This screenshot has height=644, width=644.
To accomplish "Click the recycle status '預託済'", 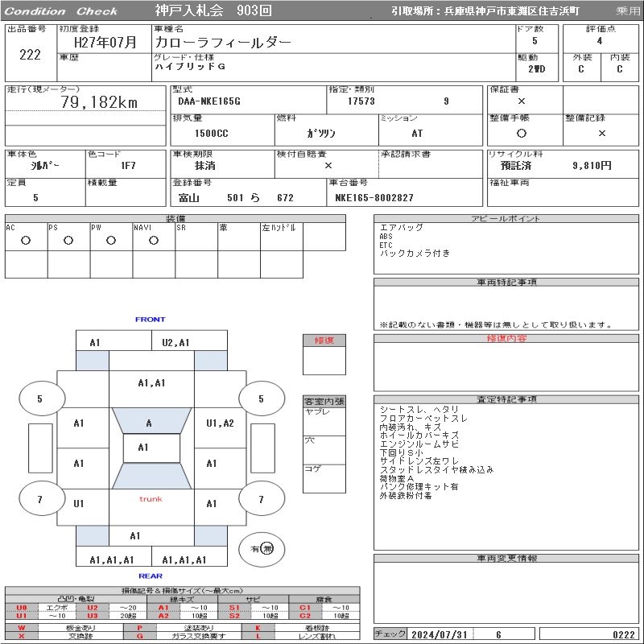I will point(516,166).
